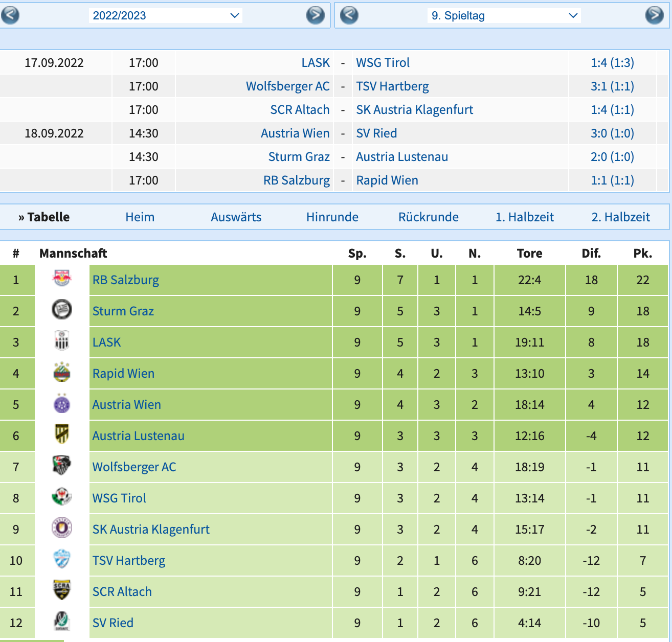Open result 1:4 (1:3) LASK match
The width and height of the screenshot is (672, 642).
(x=612, y=63)
